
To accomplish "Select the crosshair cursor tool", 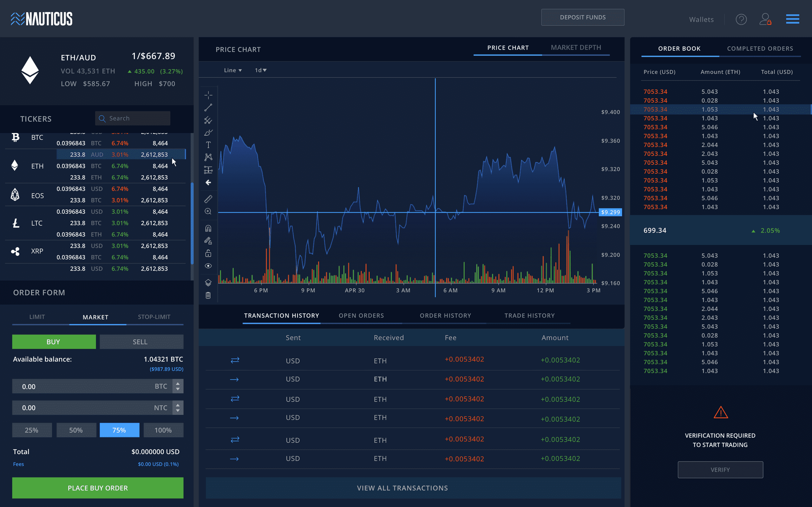I will click(x=208, y=95).
